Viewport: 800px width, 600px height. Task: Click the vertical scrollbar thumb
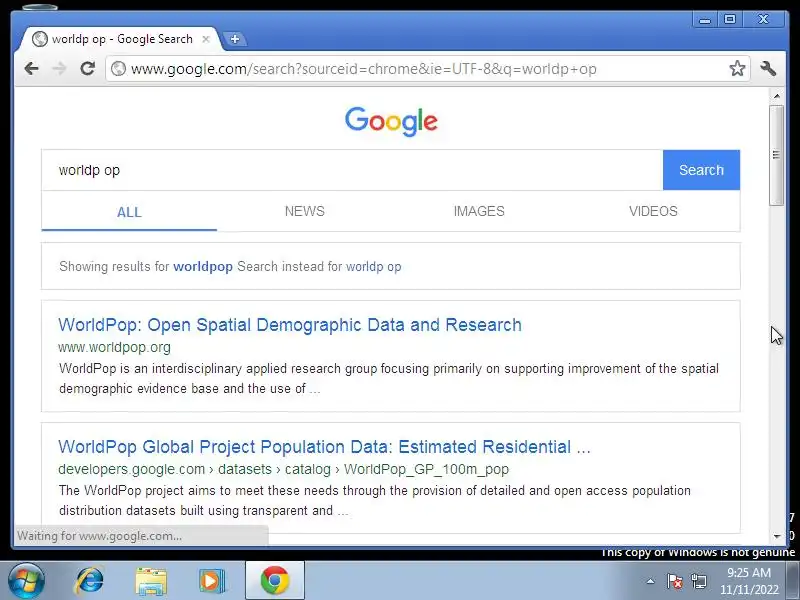[x=777, y=155]
